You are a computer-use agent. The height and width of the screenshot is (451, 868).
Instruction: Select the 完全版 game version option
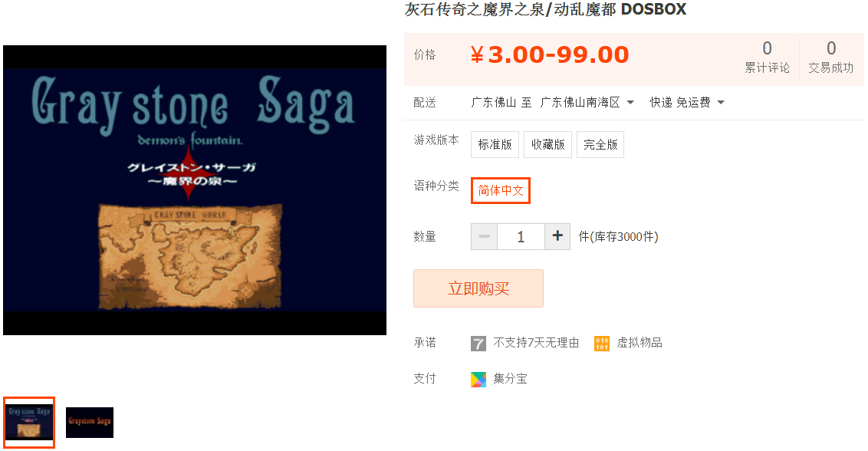click(600, 145)
